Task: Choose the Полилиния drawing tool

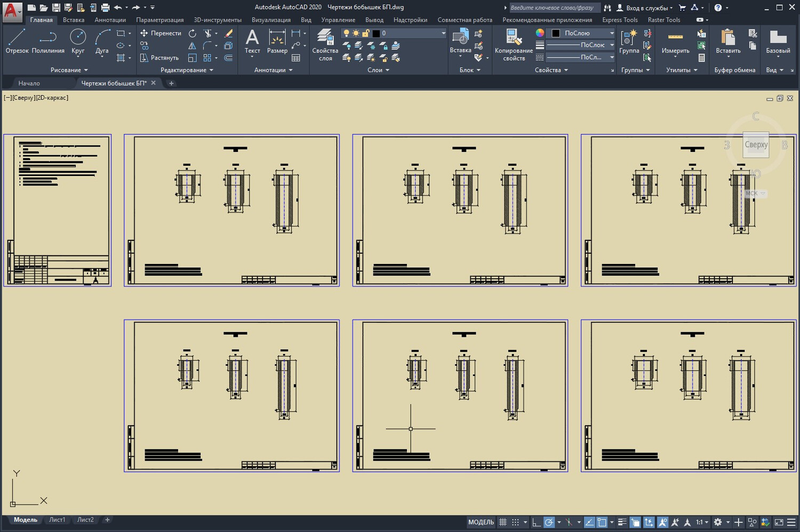Action: (48, 41)
